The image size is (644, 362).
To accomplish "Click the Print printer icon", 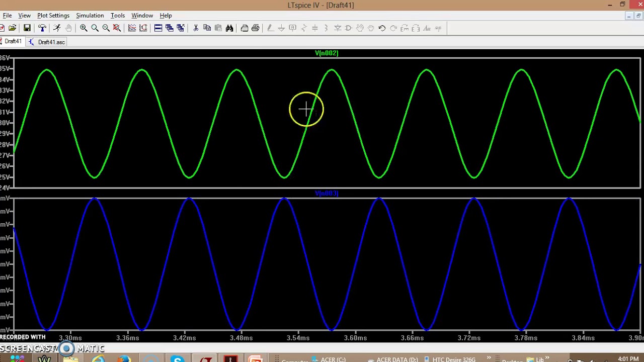I will tap(255, 28).
